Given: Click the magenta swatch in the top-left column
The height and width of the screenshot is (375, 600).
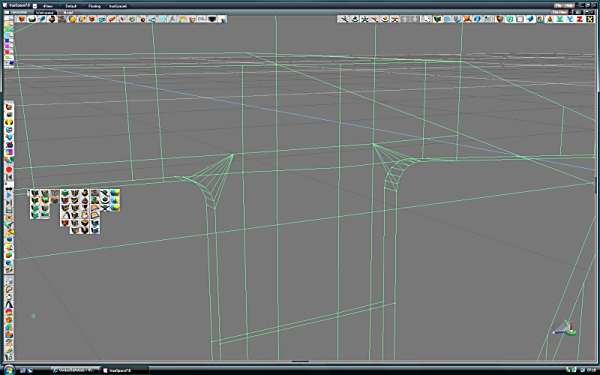Looking at the screenshot, I should [x=7, y=46].
